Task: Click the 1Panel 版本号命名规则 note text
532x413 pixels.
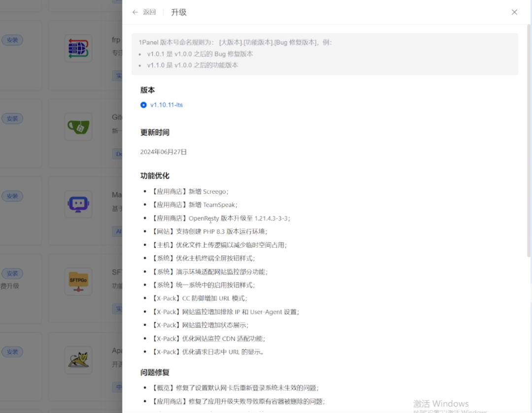Action: 235,43
